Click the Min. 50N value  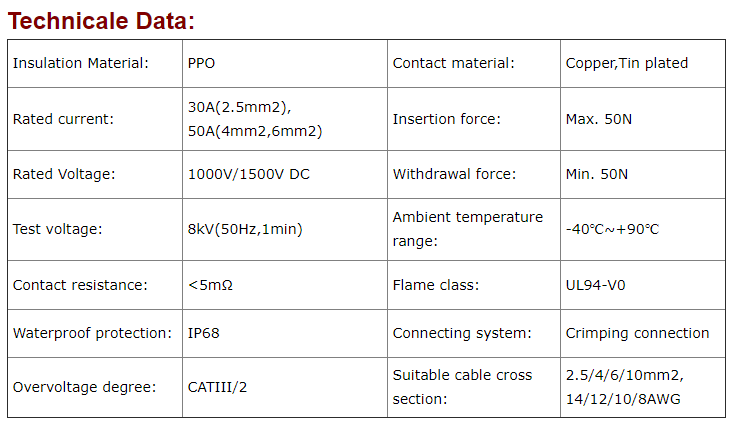point(596,174)
